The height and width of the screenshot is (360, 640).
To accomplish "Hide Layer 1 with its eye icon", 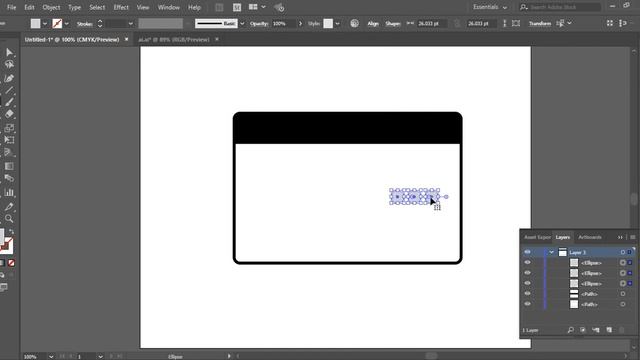I will click(x=527, y=252).
